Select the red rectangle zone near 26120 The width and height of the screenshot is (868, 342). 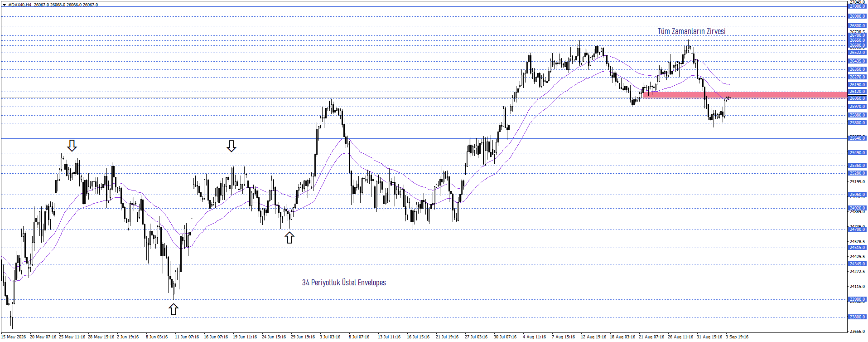[744, 95]
